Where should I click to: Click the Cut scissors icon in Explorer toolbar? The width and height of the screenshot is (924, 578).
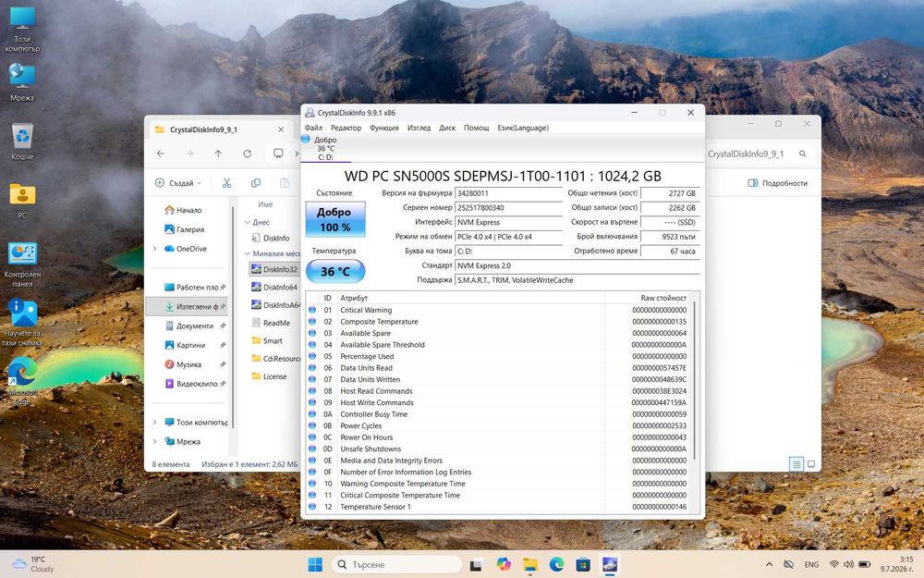(x=226, y=183)
